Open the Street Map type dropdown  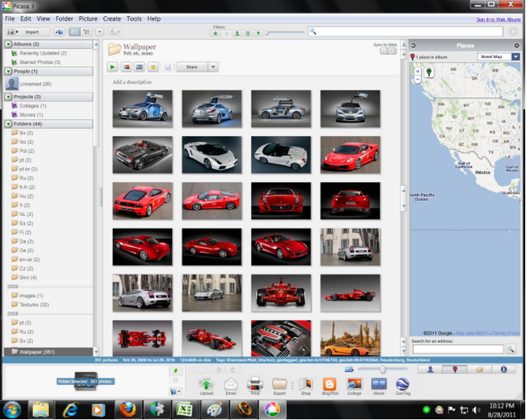[515, 57]
